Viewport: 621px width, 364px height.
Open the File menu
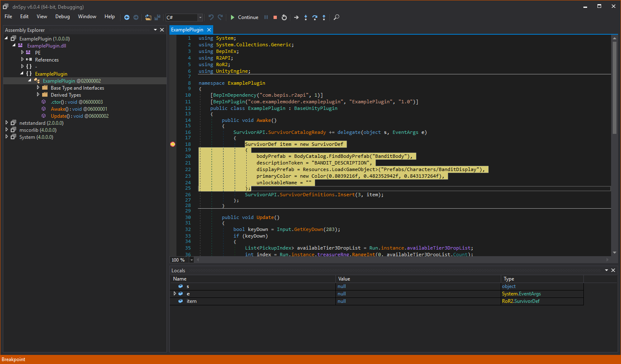coord(8,17)
